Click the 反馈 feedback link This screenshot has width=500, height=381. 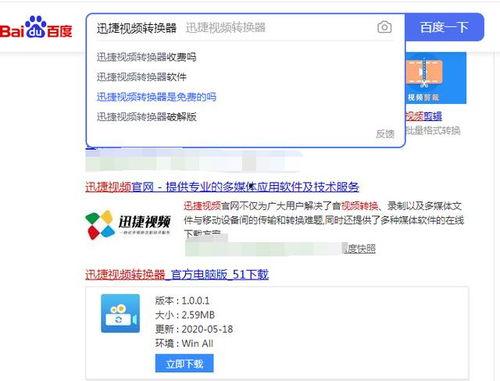point(385,134)
